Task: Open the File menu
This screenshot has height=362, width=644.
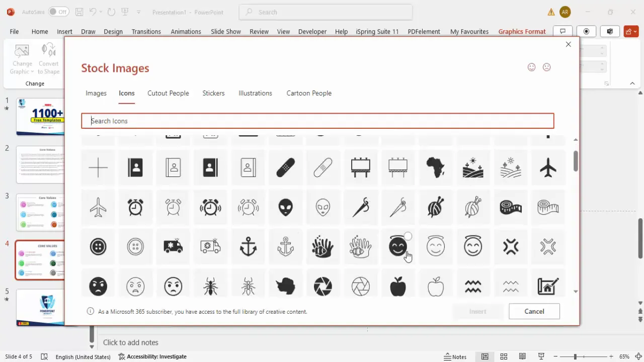Action: 14,31
